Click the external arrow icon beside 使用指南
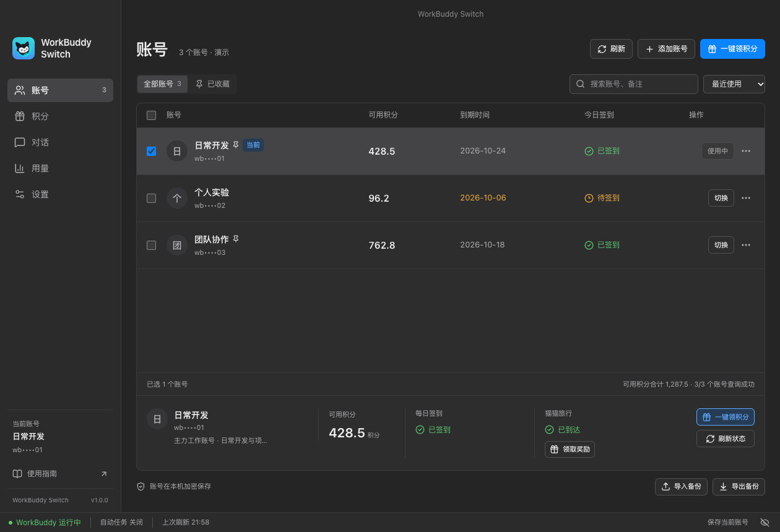 coord(103,474)
